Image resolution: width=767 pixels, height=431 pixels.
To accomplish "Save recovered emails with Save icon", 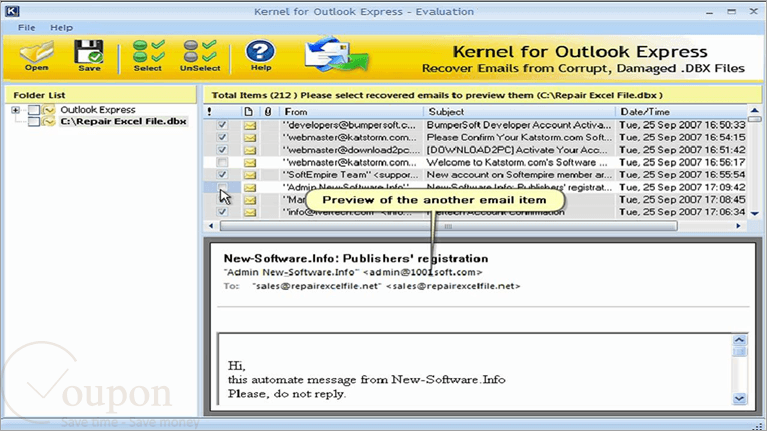I will click(x=89, y=56).
